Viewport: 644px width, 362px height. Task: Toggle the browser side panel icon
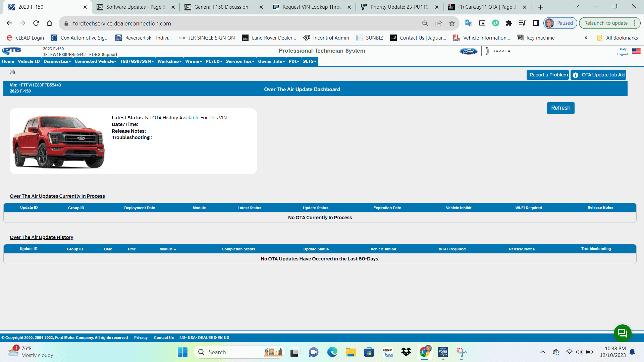point(536,23)
